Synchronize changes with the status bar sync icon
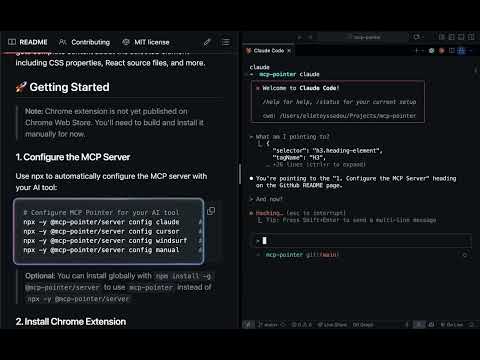Image resolution: width=480 pixels, height=360 pixels. (x=283, y=324)
